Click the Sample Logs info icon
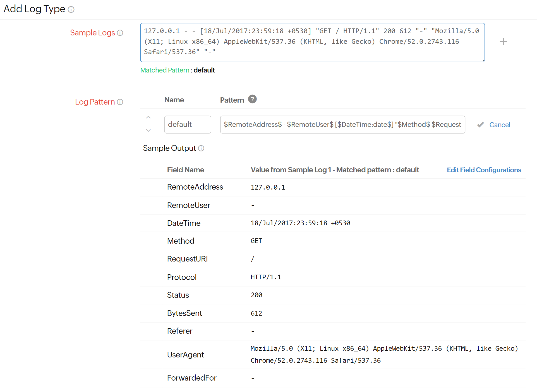This screenshot has height=392, width=537. [x=120, y=33]
